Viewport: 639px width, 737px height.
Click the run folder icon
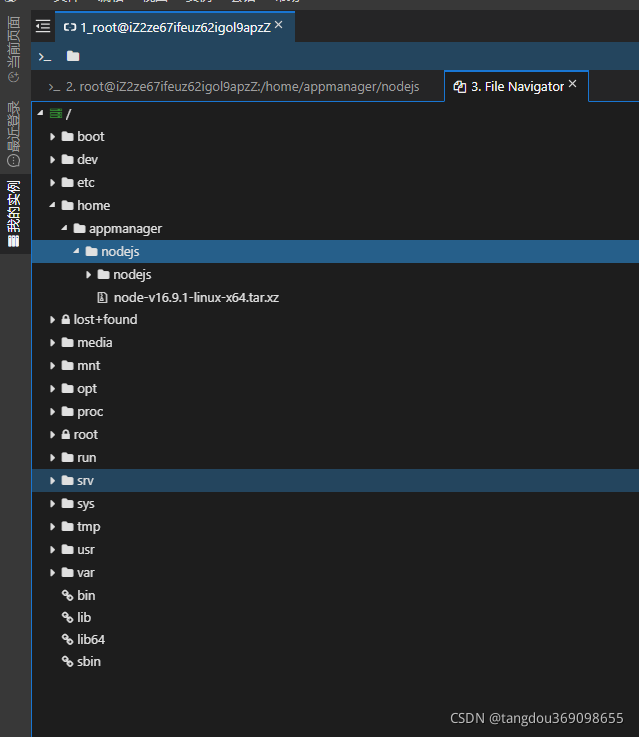pyautogui.click(x=68, y=458)
